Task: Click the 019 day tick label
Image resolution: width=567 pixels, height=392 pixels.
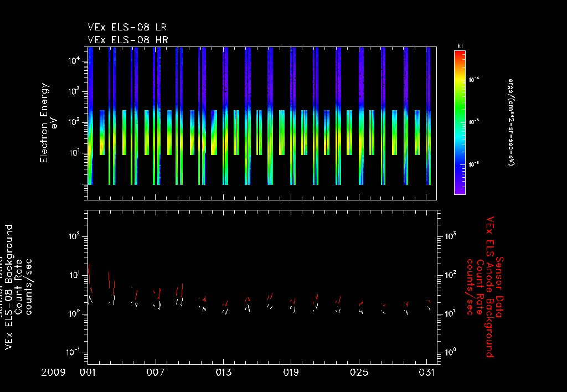Action: [x=291, y=373]
